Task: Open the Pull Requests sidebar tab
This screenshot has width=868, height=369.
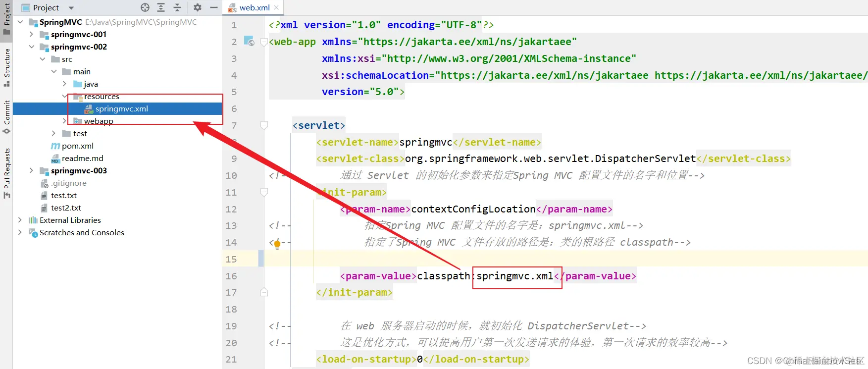Action: pyautogui.click(x=6, y=173)
